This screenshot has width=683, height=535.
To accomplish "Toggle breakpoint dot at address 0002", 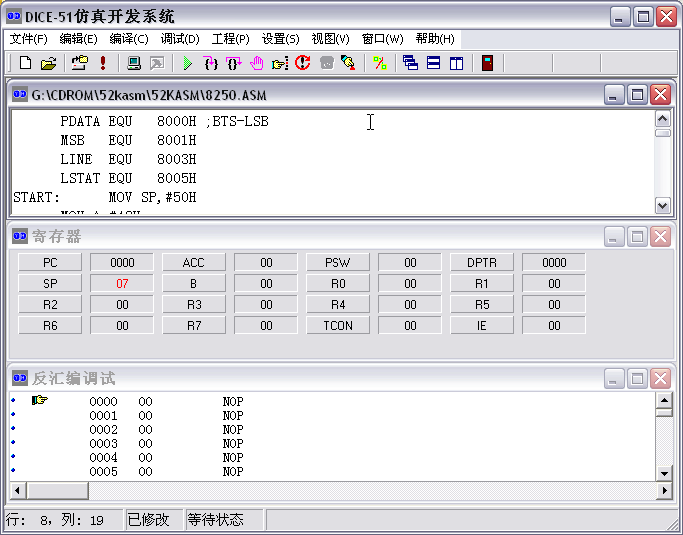I will click(13, 428).
